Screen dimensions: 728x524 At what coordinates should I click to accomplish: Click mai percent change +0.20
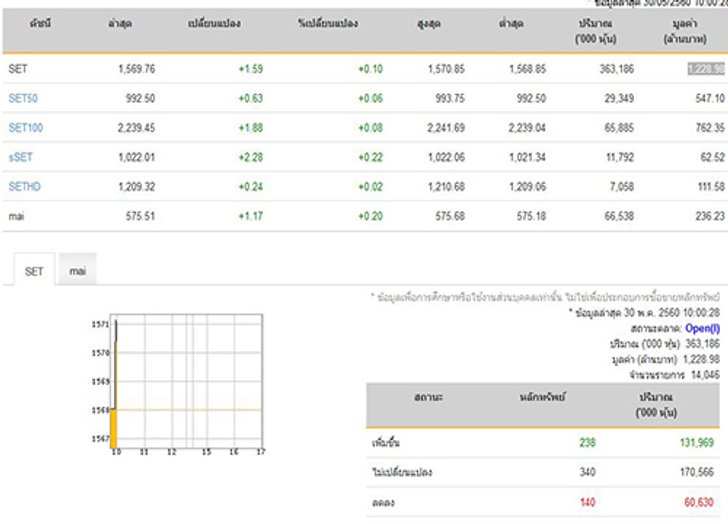370,216
